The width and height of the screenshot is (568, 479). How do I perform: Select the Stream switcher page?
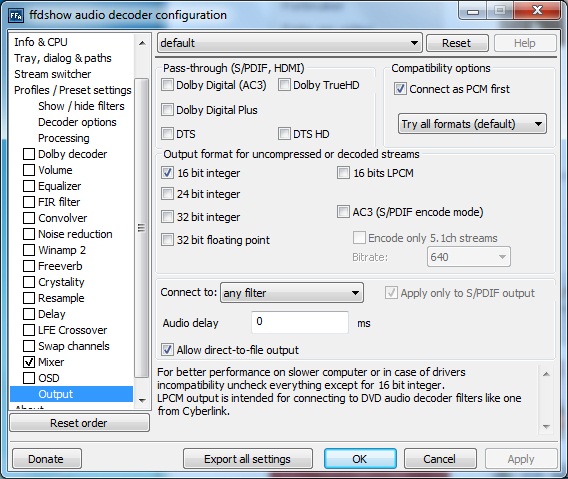(53, 74)
